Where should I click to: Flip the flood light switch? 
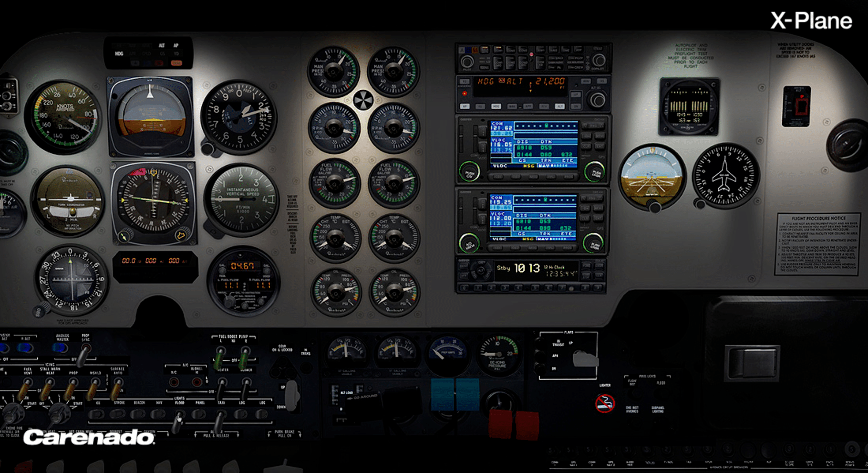178,422
